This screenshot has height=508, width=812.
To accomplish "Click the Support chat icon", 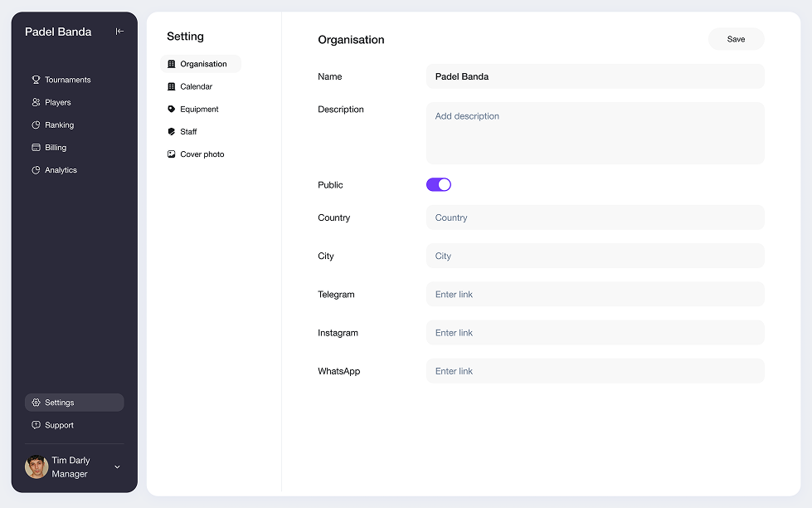I will coord(36,425).
